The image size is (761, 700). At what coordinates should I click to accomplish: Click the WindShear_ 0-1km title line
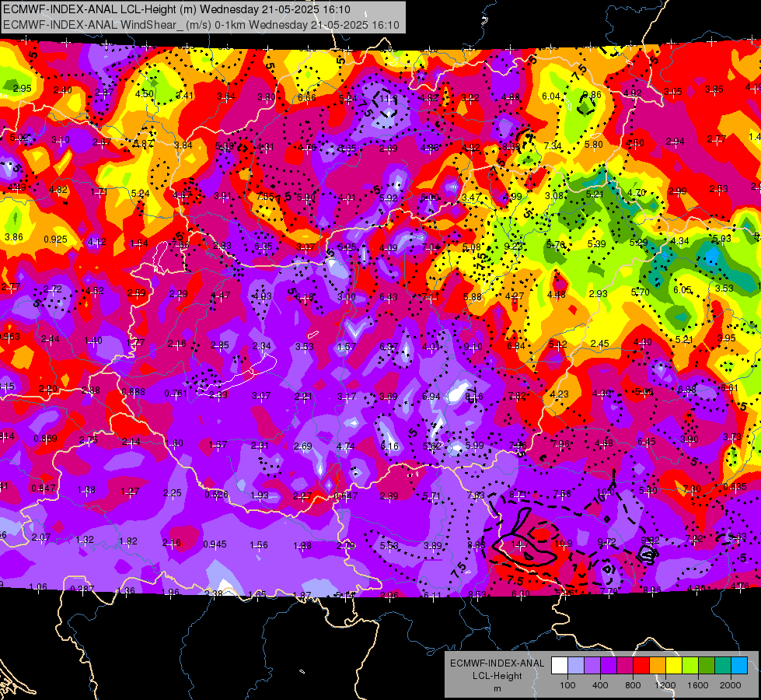(201, 25)
